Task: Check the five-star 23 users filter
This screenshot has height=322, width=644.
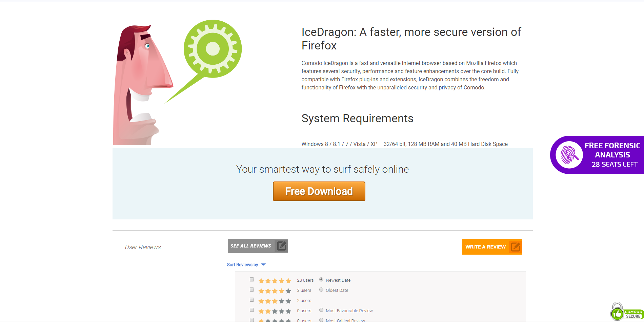Action: point(252,279)
